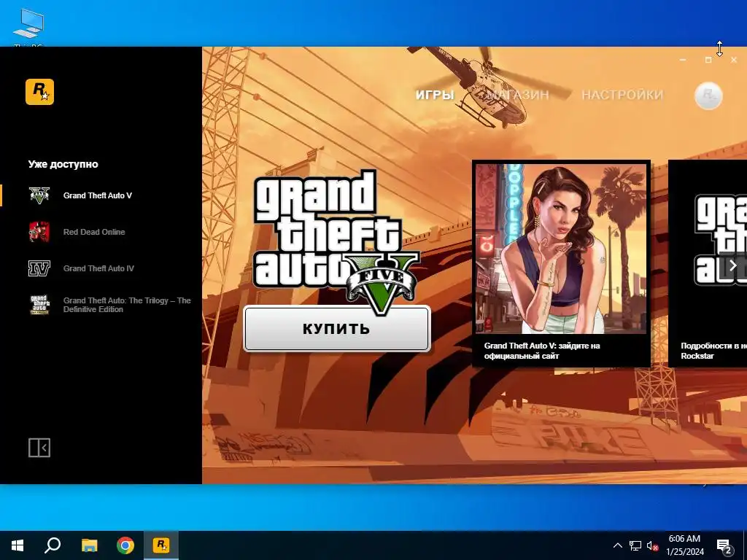Click the Grand Theft Auto Five logo

coord(336,241)
